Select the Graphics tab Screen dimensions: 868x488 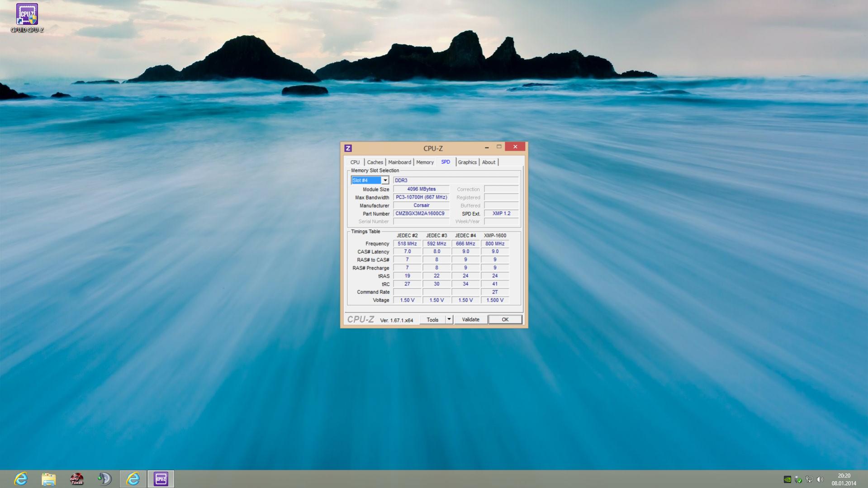467,162
